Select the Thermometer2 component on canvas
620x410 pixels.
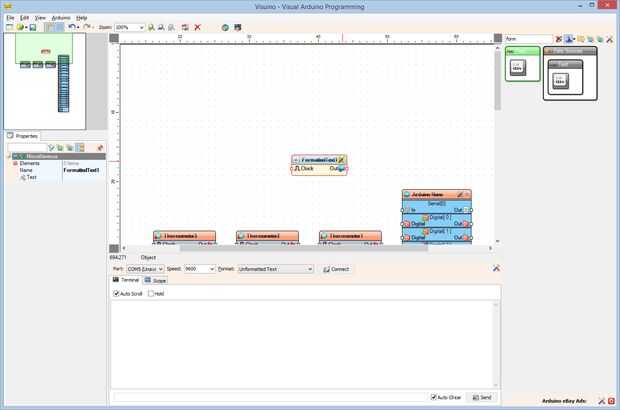coord(267,236)
